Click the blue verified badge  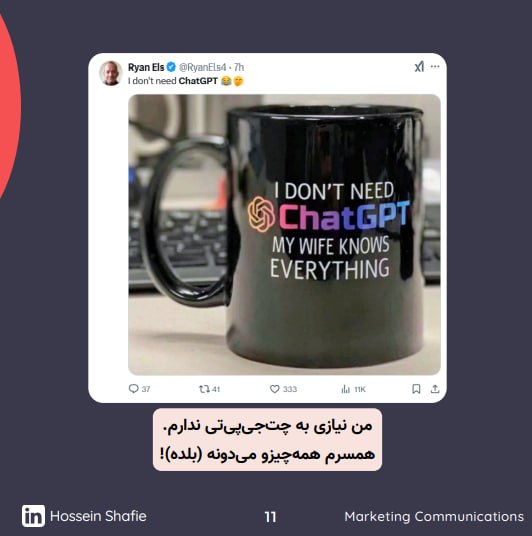pyautogui.click(x=171, y=67)
